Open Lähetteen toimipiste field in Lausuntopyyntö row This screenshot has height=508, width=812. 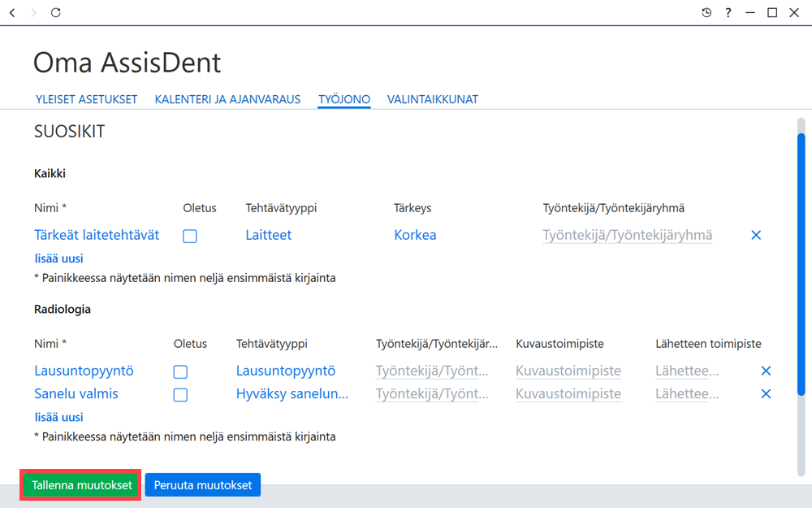pyautogui.click(x=687, y=371)
